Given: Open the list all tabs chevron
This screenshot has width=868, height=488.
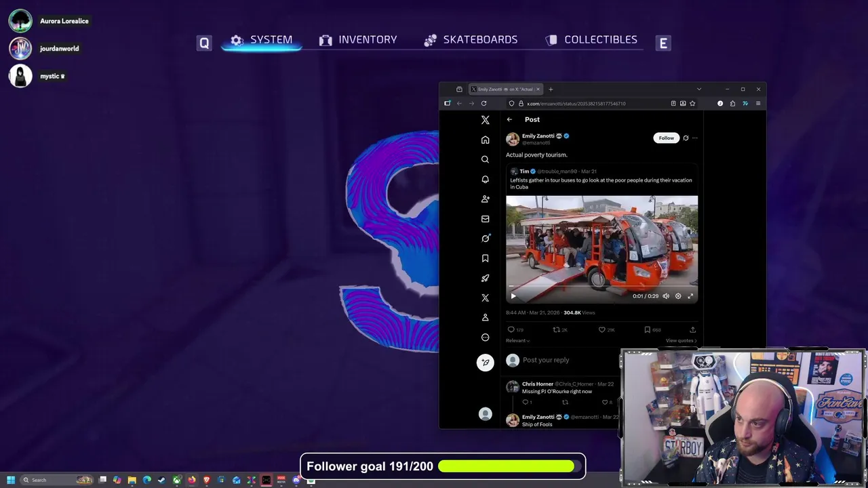Looking at the screenshot, I should 699,89.
